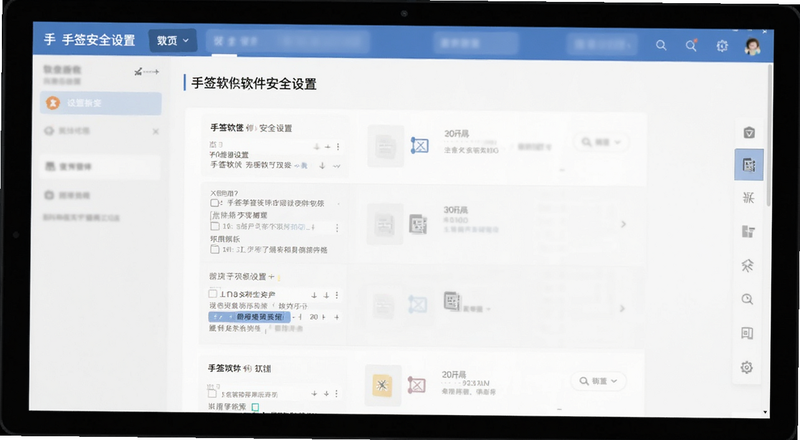Tick the gray checkbox in the bottom card

click(x=212, y=393)
